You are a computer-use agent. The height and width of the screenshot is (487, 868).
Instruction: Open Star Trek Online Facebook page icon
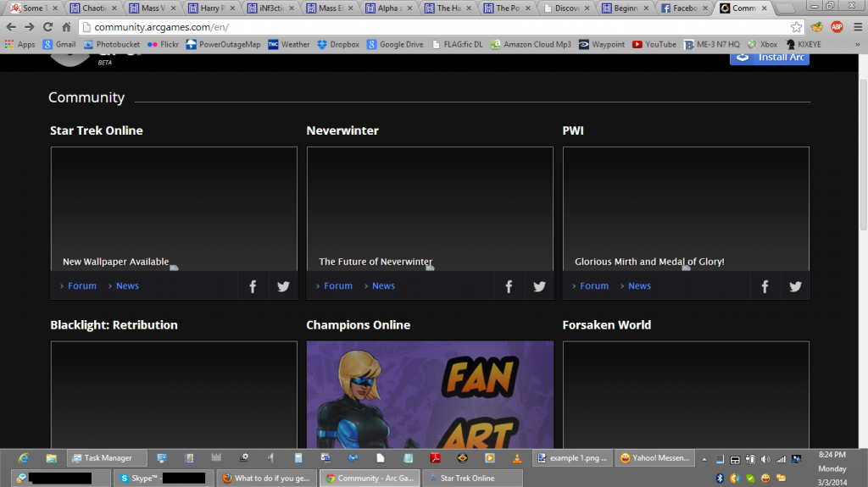point(253,286)
